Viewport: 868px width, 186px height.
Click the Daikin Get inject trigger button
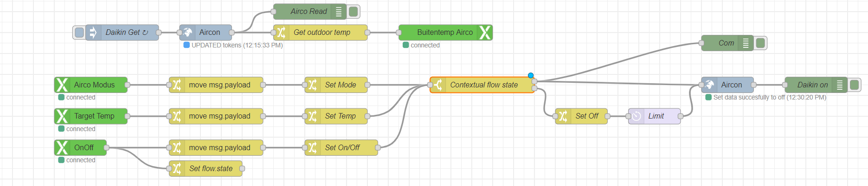click(79, 33)
